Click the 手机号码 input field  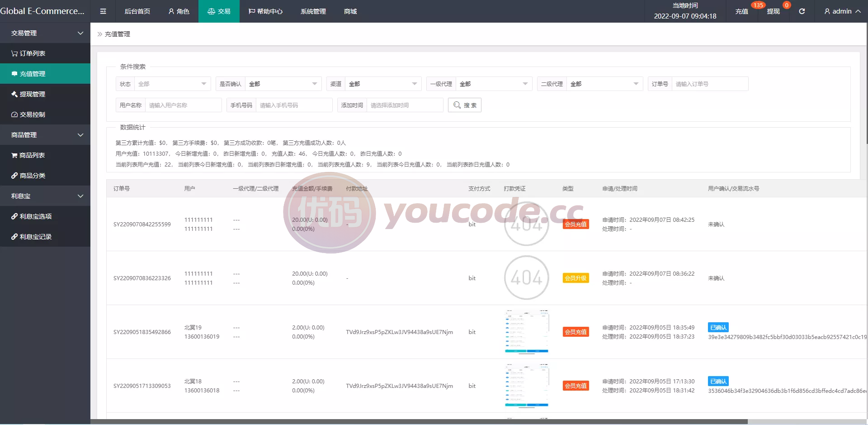[294, 105]
